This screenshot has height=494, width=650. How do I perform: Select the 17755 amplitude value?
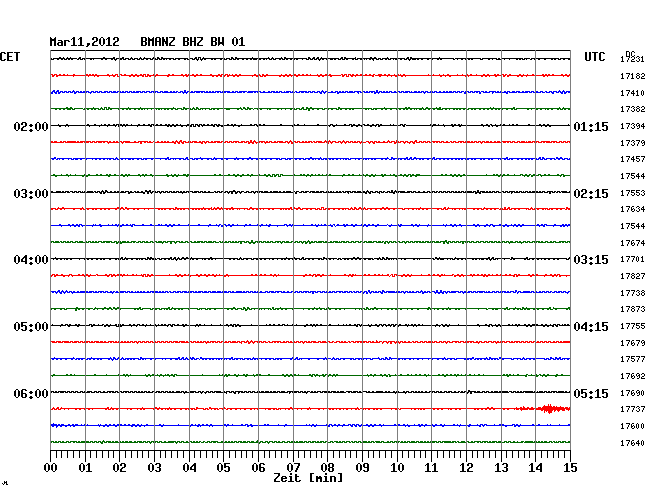(x=633, y=326)
